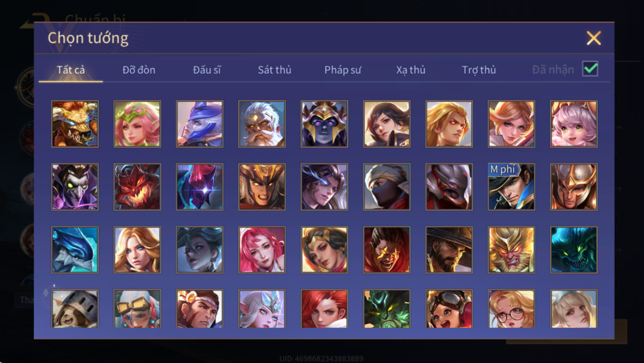Select the masked ninja hero portrait

[387, 186]
